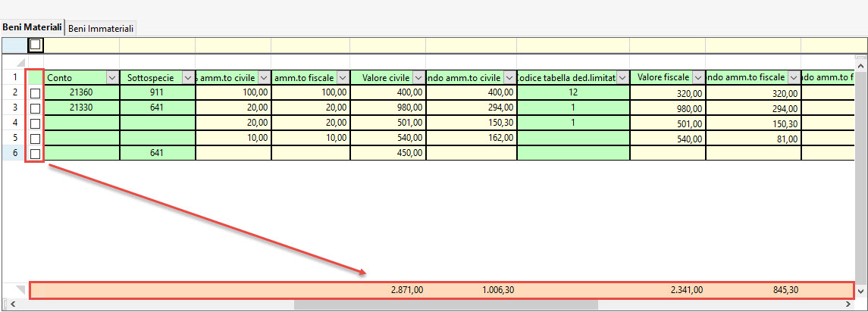Click the Conto cell showing 21330

coord(81,108)
